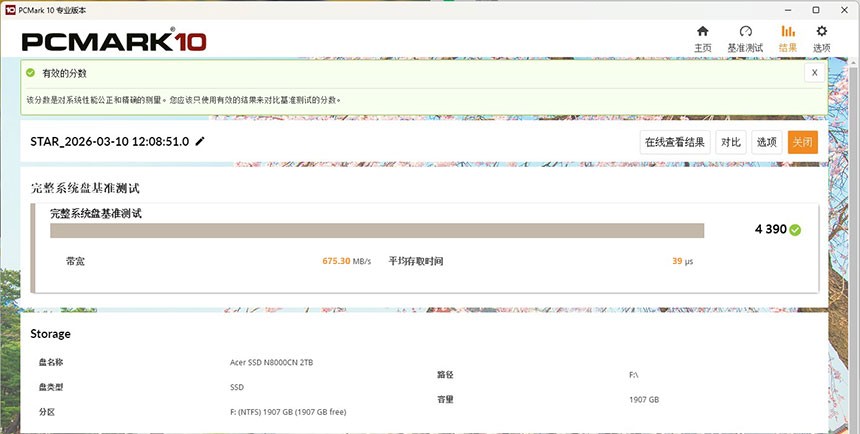
Task: Dismiss the valid score banner with X
Action: tap(814, 73)
